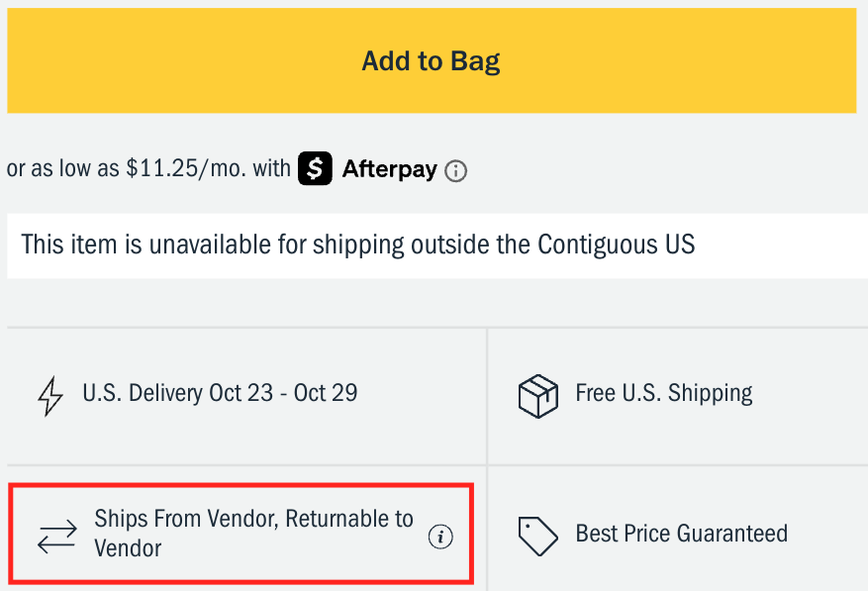Open the Afterpay info tooltip icon

[x=455, y=170]
